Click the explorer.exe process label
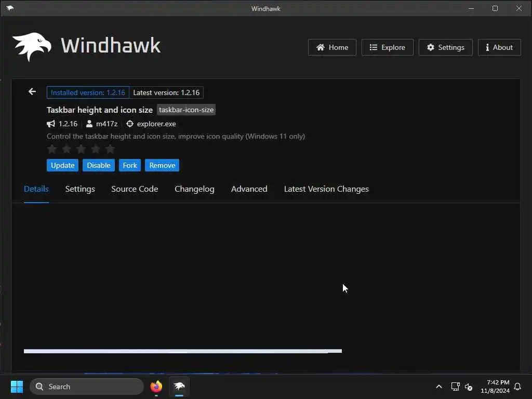 point(156,124)
